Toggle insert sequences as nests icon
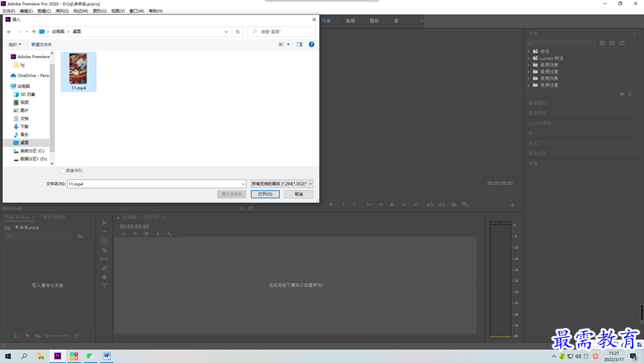 click(x=123, y=234)
